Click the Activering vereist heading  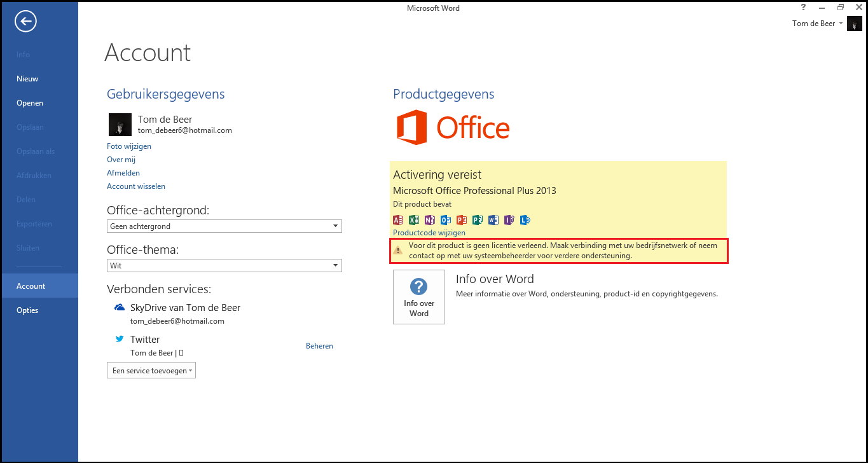pos(437,174)
